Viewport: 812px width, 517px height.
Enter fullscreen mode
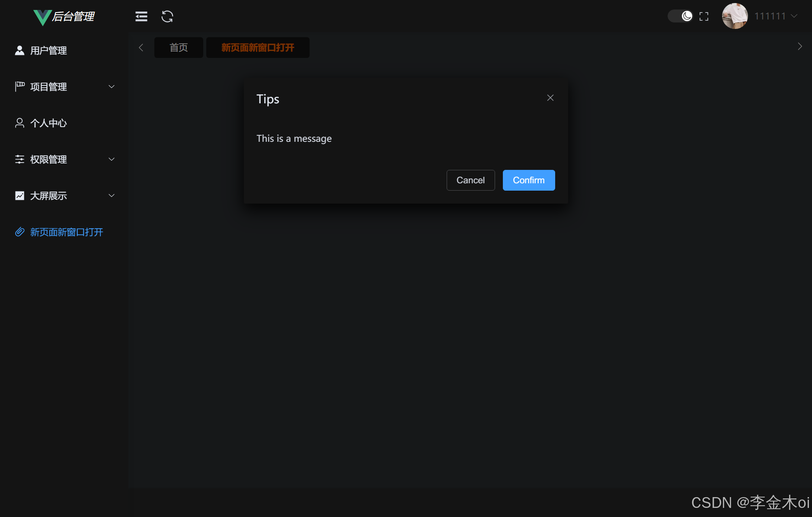tap(704, 16)
